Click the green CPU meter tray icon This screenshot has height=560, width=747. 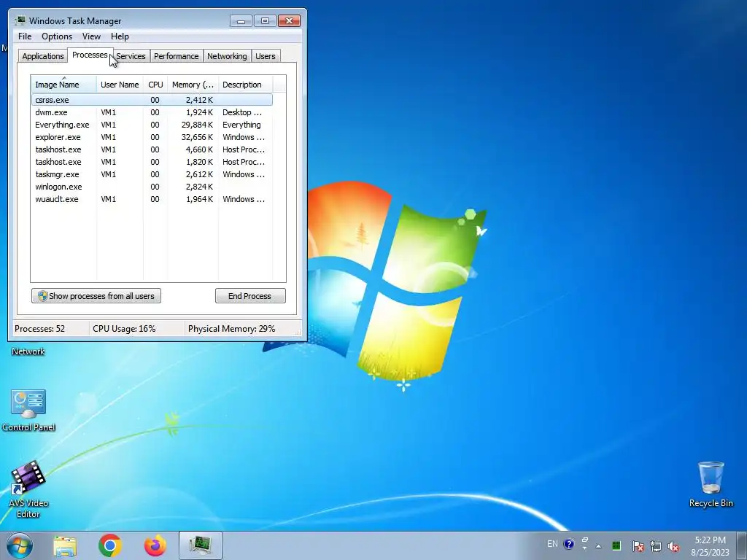(616, 545)
